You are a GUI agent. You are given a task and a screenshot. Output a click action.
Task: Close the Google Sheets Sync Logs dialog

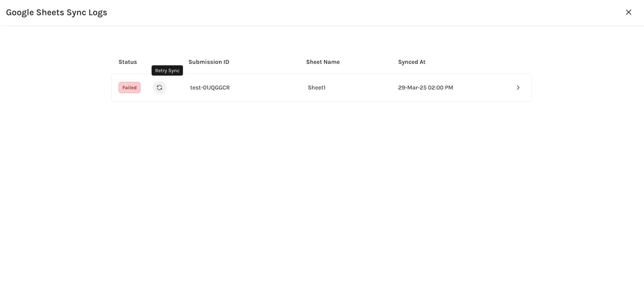coord(628,12)
